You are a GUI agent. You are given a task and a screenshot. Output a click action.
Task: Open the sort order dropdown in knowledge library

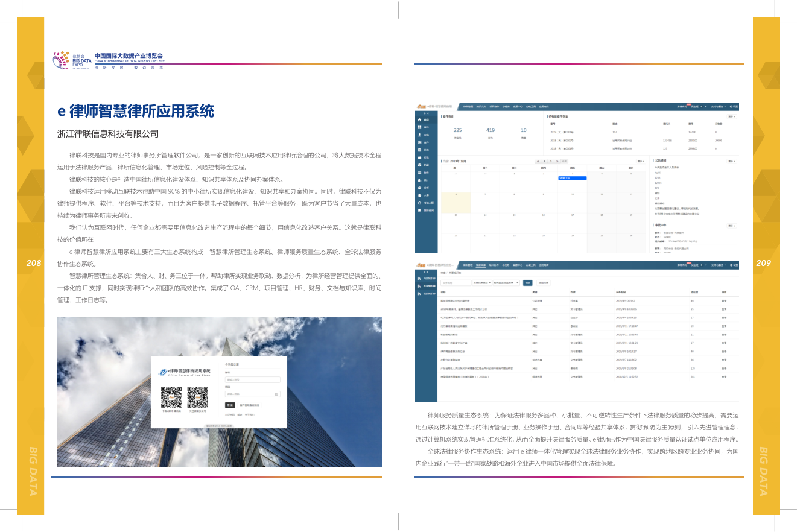[x=505, y=282]
